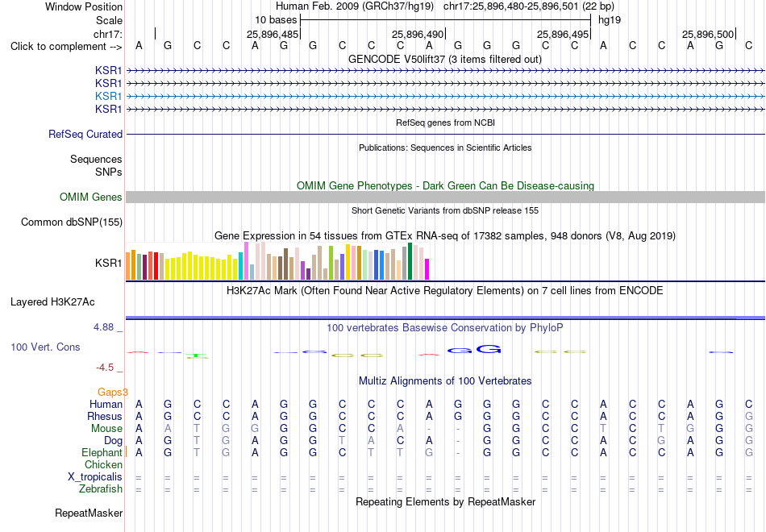Click '100 vertebrates Basewise Conservation by PhyloP' title
The width and height of the screenshot is (766, 532).
(x=445, y=328)
